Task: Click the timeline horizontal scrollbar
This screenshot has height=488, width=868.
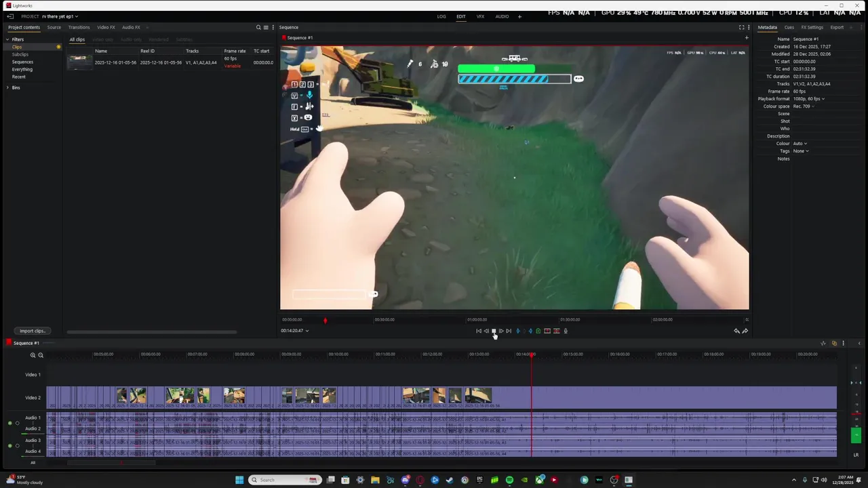Action: pos(112,463)
